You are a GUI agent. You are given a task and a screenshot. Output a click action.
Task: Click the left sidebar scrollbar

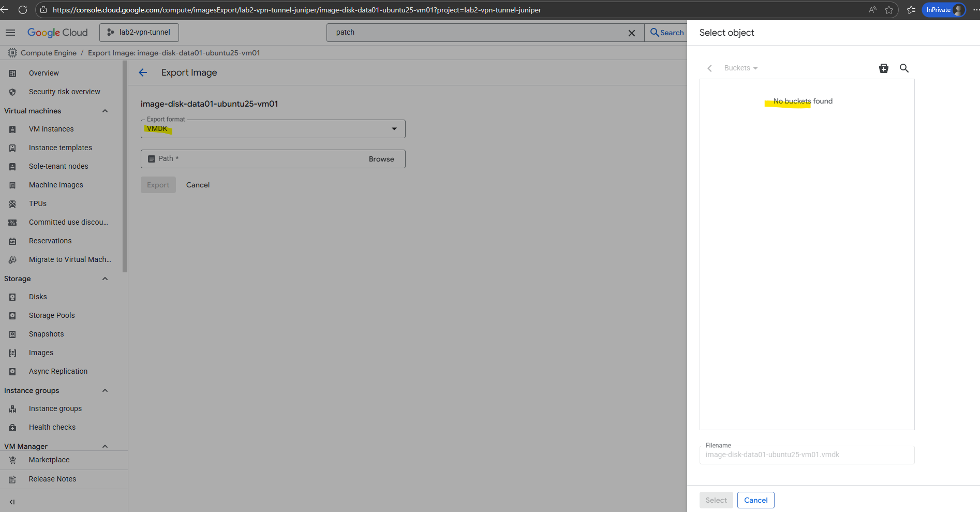tap(125, 167)
